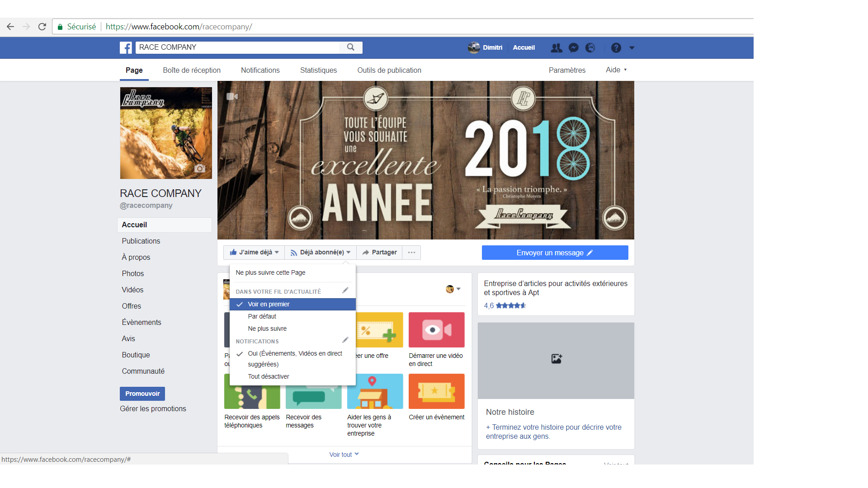Open 'J'aime déjà' dropdown
Screen dimensions: 868x488
(254, 253)
